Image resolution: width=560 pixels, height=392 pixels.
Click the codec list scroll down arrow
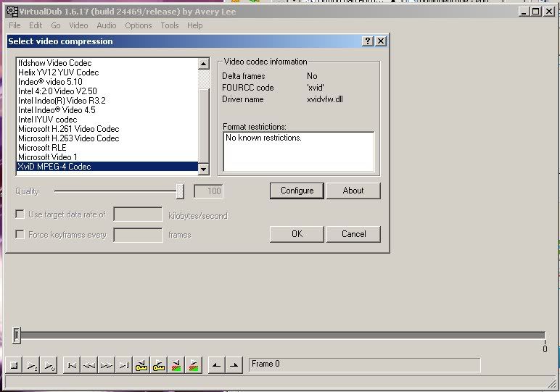pos(204,169)
